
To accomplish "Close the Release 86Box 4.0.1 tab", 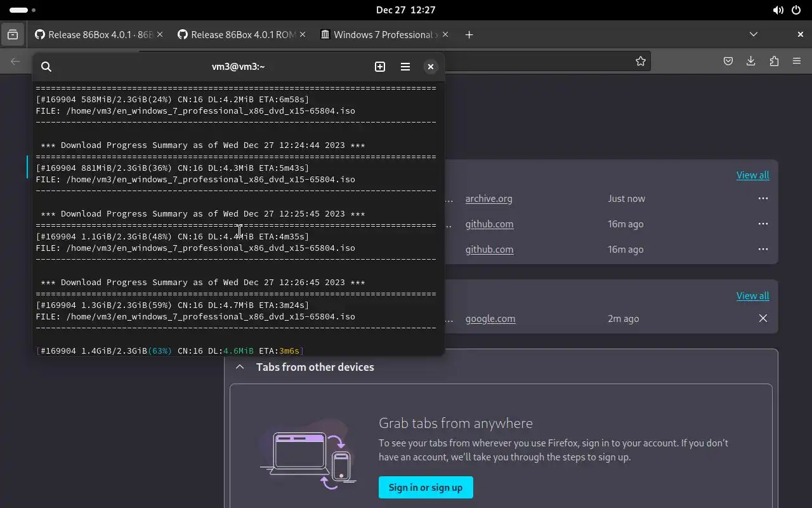I will [159, 35].
